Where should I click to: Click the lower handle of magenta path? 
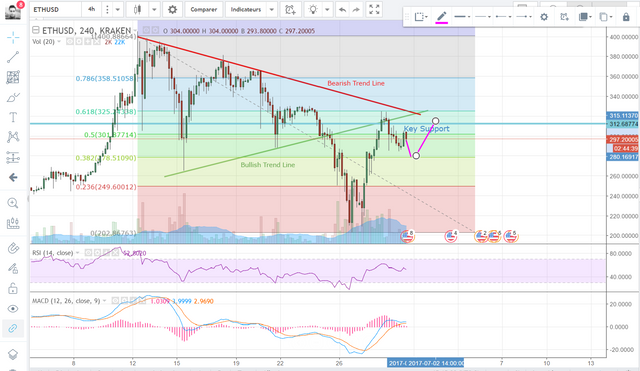(416, 156)
